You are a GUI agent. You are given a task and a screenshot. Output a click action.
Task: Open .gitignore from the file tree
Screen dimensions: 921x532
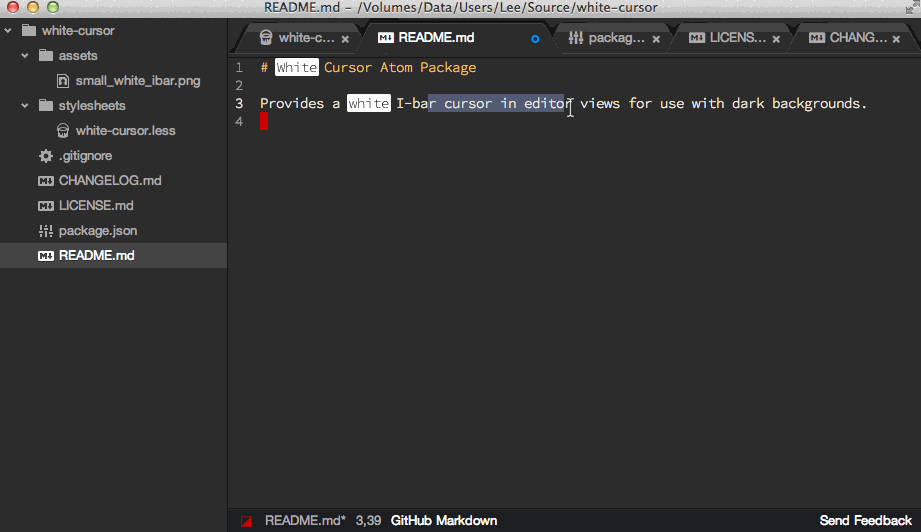click(86, 156)
